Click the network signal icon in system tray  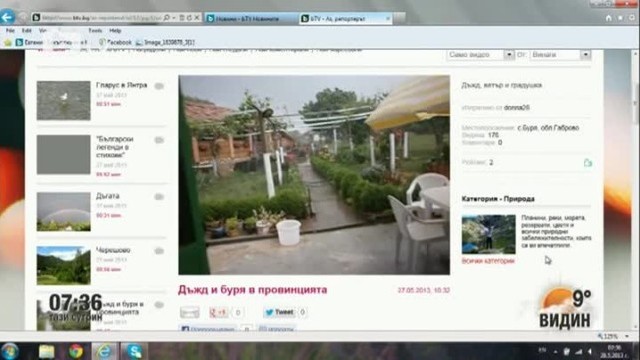578,351
